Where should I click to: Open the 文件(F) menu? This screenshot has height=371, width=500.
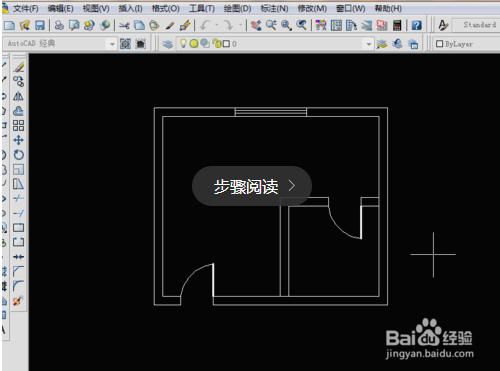tap(26, 8)
